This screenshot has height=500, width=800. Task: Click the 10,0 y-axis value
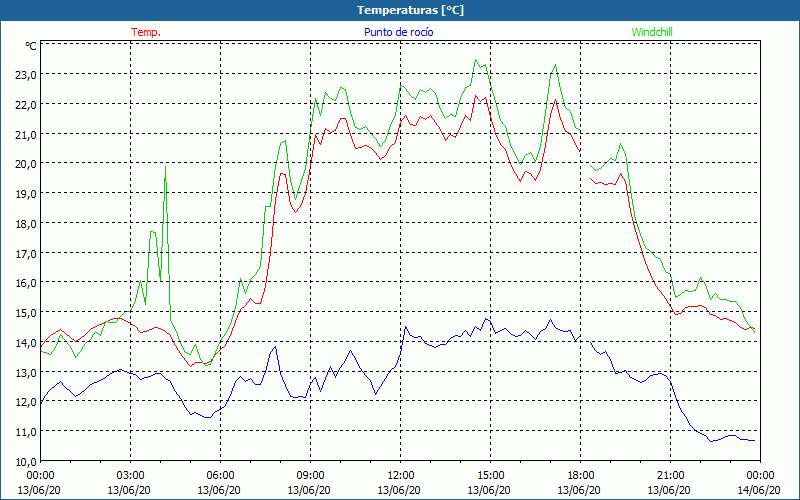click(24, 461)
